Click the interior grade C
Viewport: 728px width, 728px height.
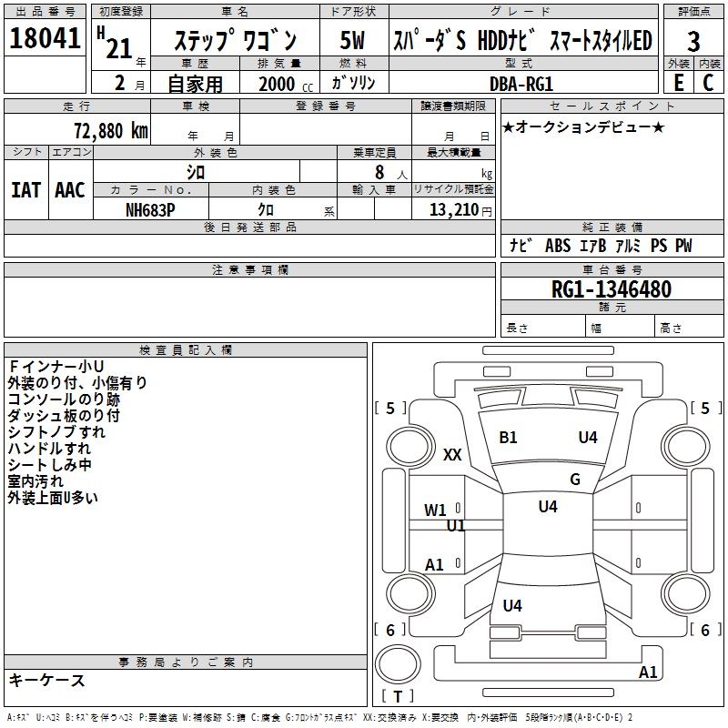pyautogui.click(x=708, y=83)
